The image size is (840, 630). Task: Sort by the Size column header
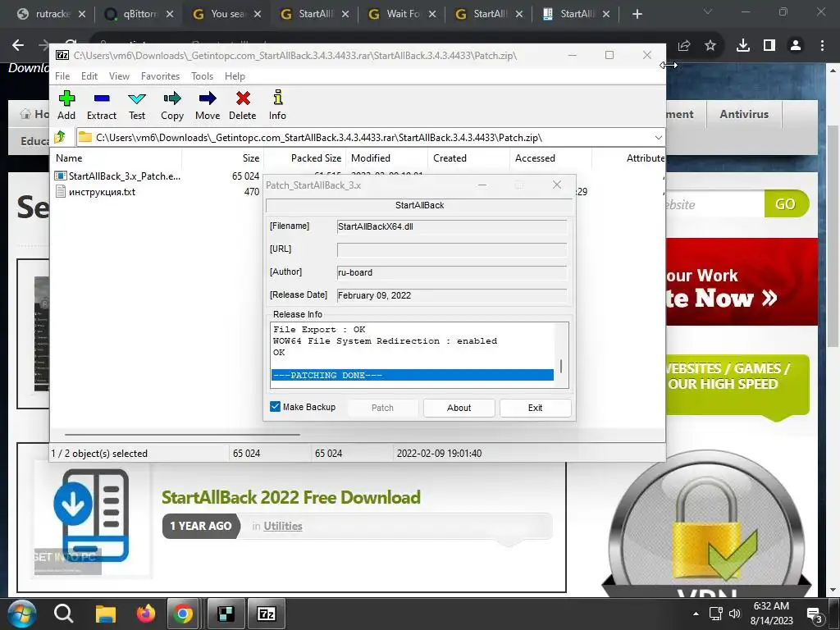223,158
